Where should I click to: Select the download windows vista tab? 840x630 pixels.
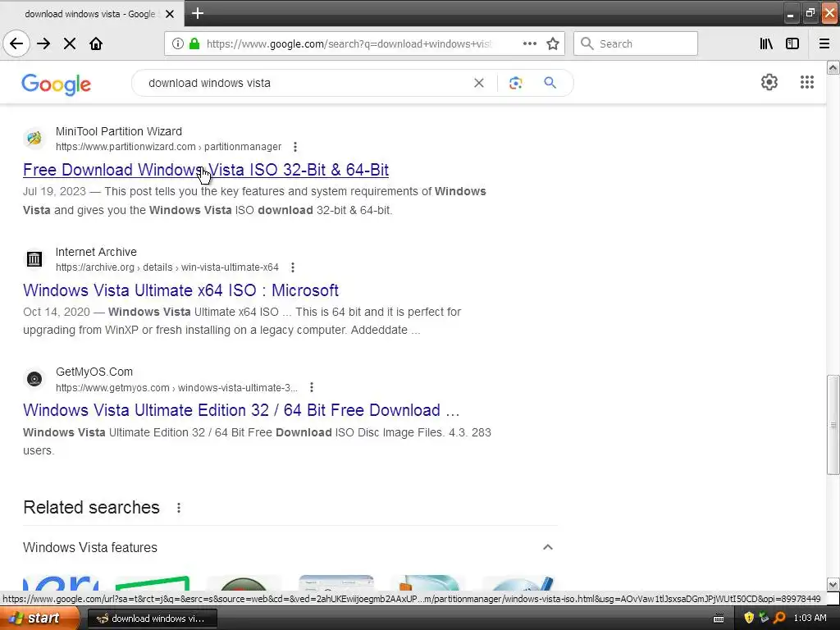click(x=90, y=14)
